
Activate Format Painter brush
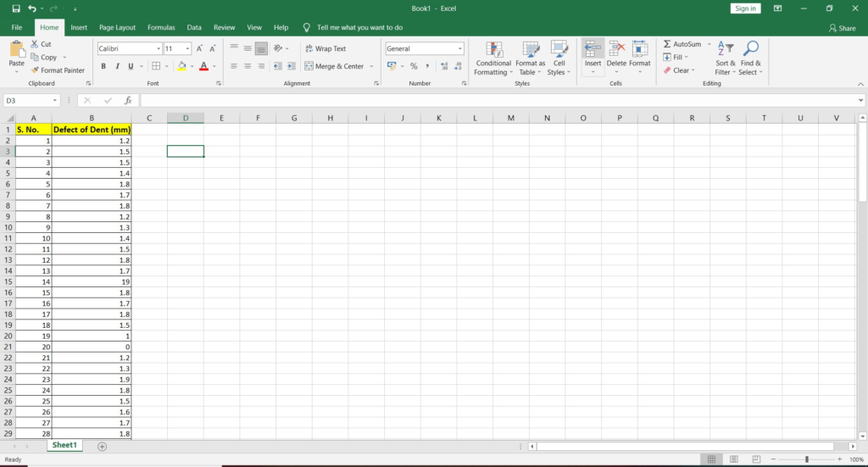[x=58, y=70]
